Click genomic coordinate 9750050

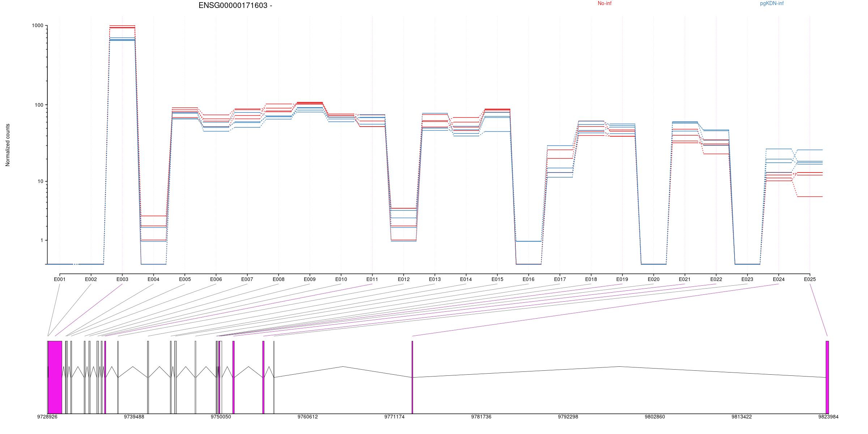221,417
